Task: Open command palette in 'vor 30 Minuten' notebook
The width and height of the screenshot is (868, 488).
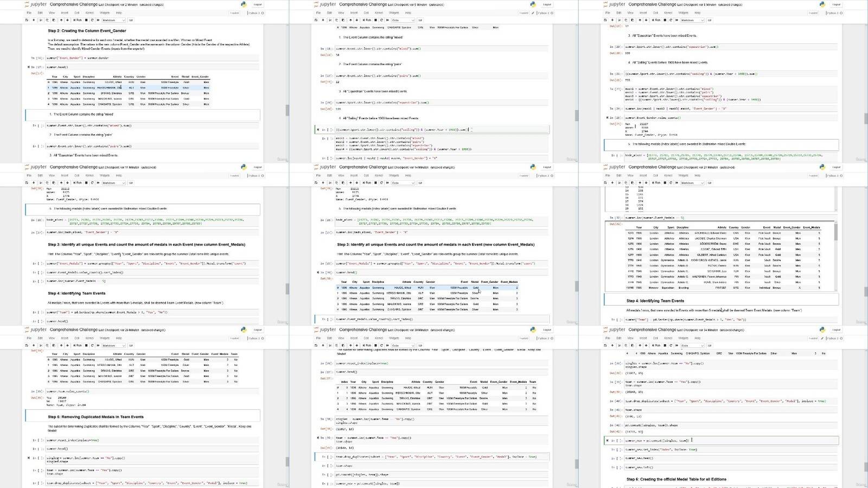Action: click(x=420, y=345)
